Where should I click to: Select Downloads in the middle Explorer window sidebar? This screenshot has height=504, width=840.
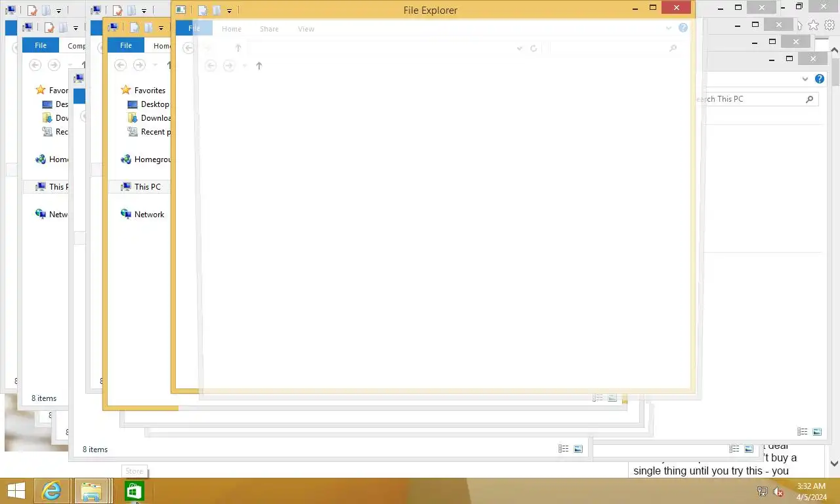[149, 118]
